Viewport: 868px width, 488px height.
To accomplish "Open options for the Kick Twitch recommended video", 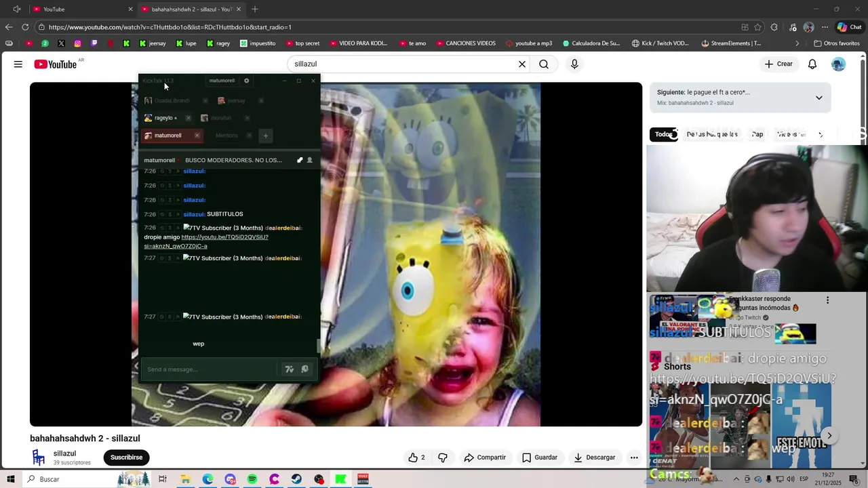I will tap(827, 300).
